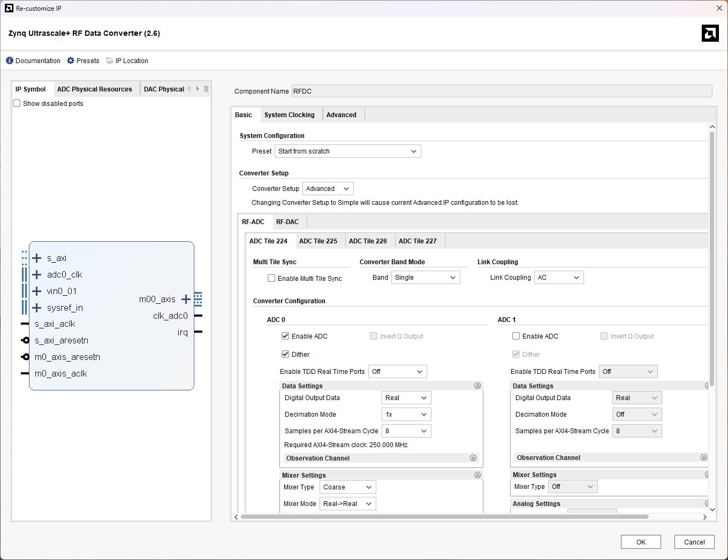Open ADC 0 Decimation Mode dropdown
This screenshot has width=728, height=560.
(x=407, y=415)
